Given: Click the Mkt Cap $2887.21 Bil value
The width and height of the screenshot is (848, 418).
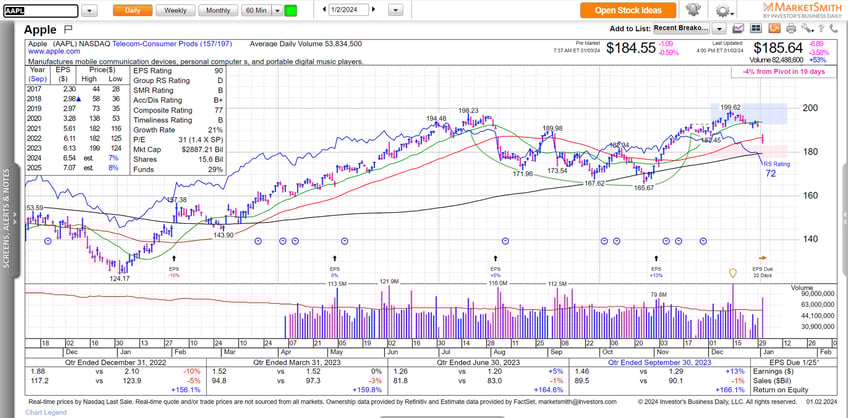Looking at the screenshot, I should (200, 150).
